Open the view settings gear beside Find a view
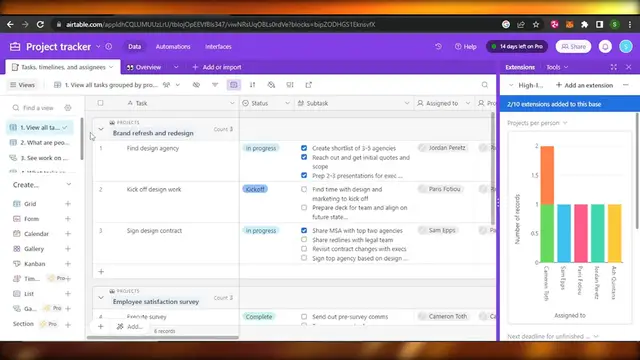Viewport: 640px width, 360px height. (68, 108)
